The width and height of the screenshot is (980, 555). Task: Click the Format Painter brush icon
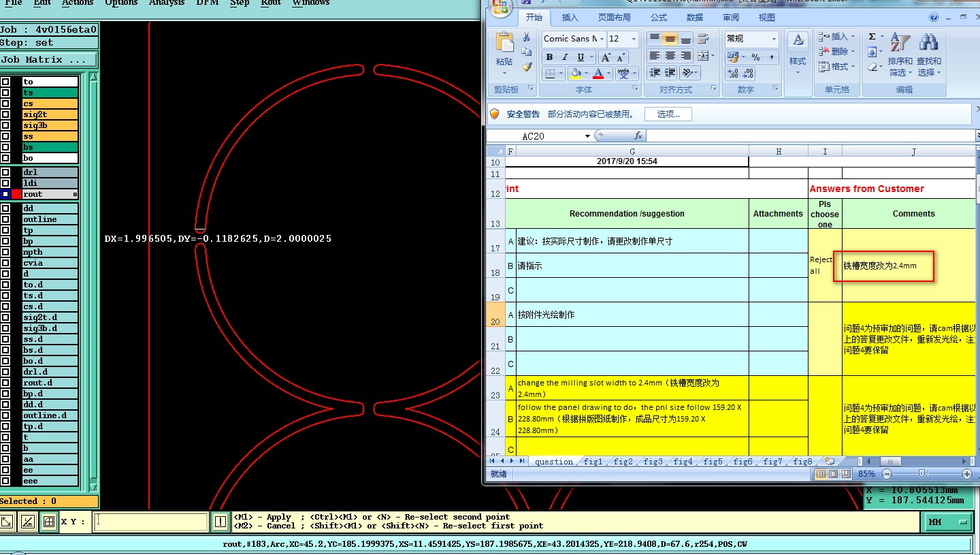pyautogui.click(x=527, y=67)
